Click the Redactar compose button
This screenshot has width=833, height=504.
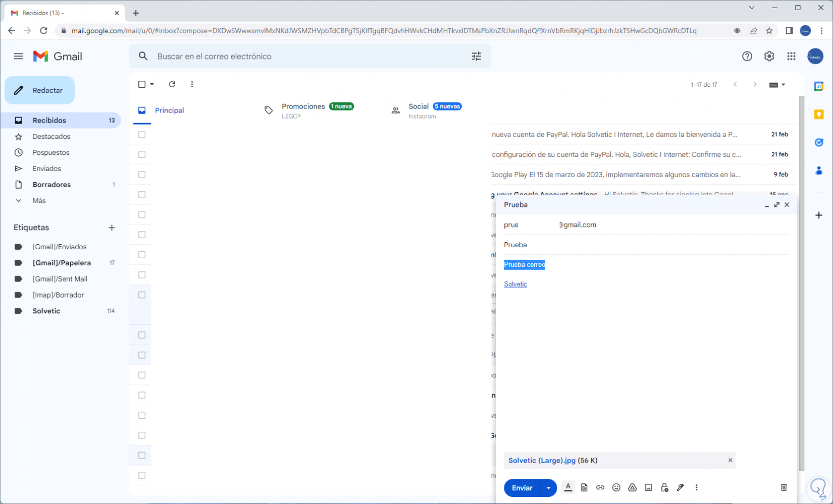[40, 90]
